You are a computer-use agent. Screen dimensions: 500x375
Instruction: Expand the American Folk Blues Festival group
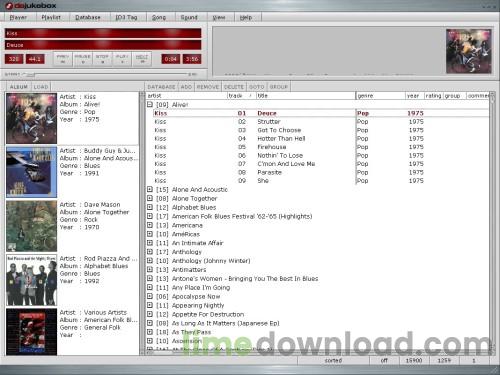pos(150,216)
